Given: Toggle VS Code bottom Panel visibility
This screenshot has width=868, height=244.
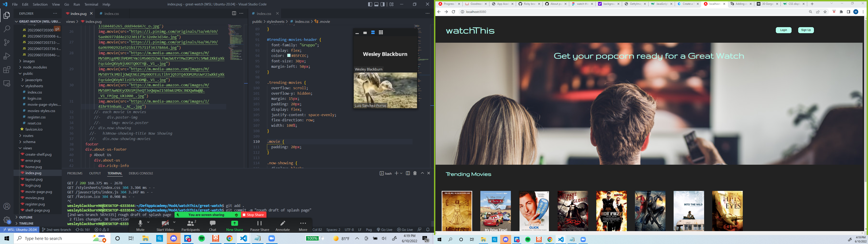Looking at the screenshot, I should tap(376, 4).
